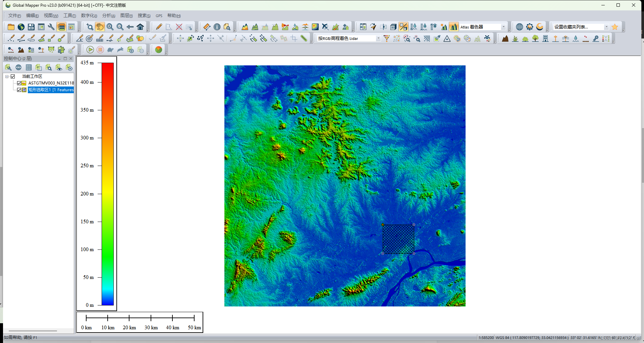
Task: Open the 分析 menu
Action: pos(109,16)
